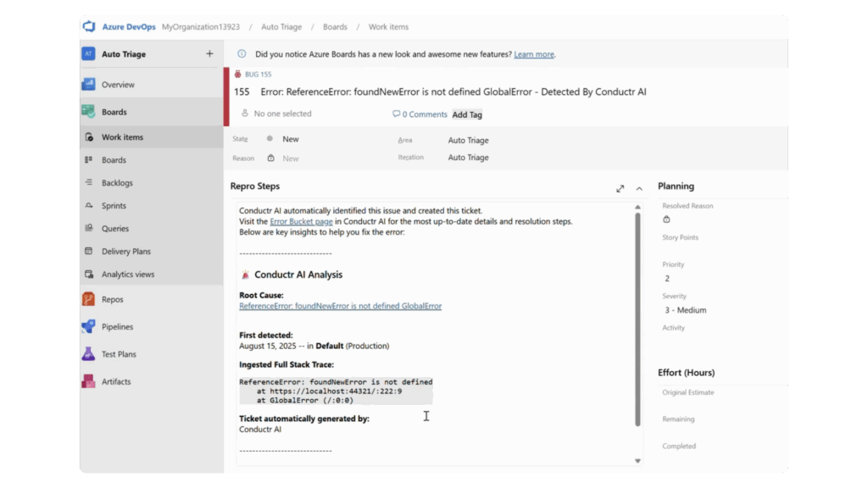Open the State field dropdown showing New

[x=291, y=139]
